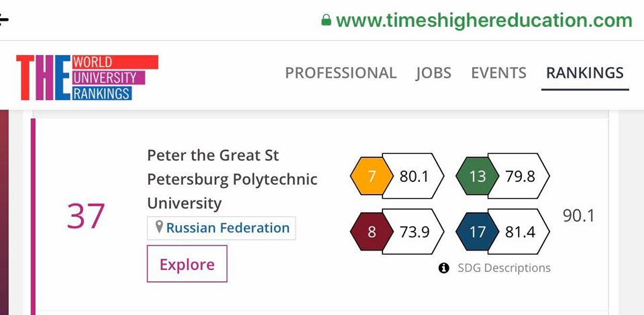The width and height of the screenshot is (644, 315).
Task: Click the green padlock in address bar
Action: pyautogui.click(x=326, y=21)
